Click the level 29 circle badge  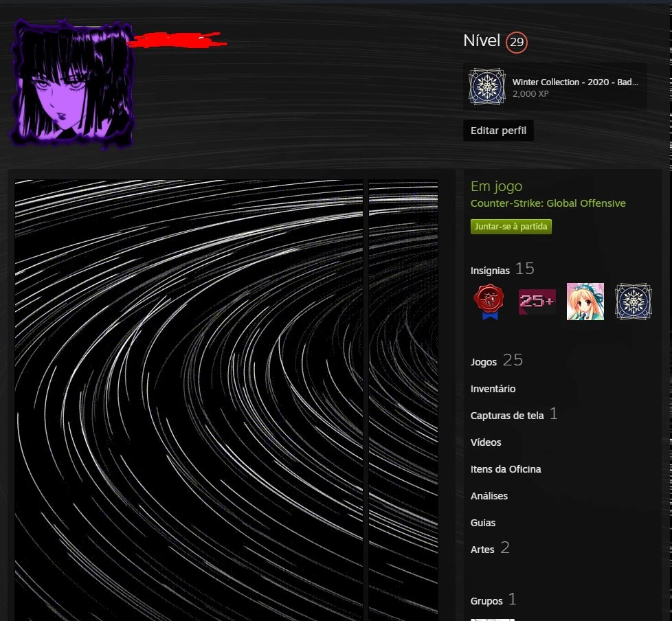[x=517, y=42]
